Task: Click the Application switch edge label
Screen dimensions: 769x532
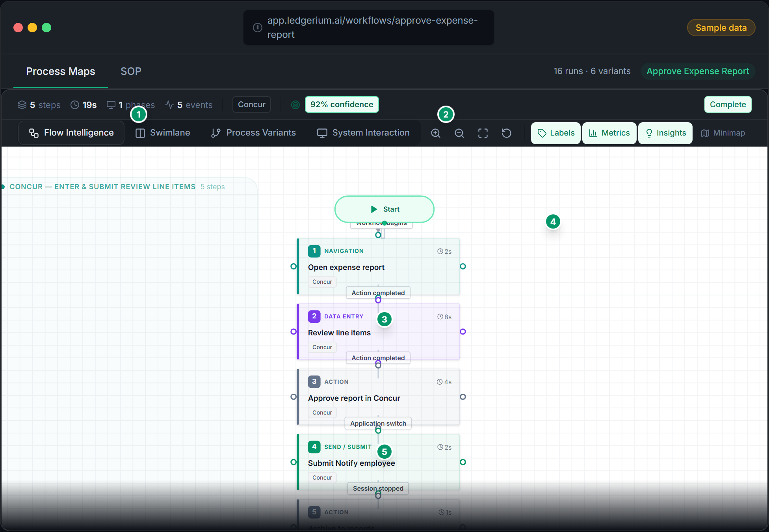Action: coord(378,423)
